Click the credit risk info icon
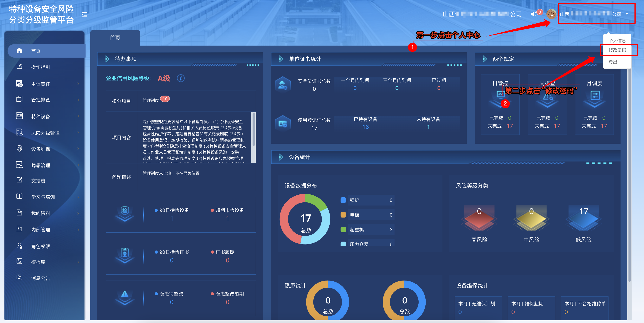644x323 pixels. [181, 78]
